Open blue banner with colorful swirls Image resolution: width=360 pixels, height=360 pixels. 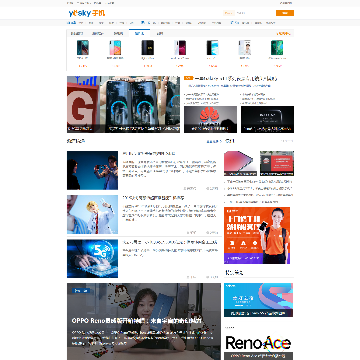258,300
